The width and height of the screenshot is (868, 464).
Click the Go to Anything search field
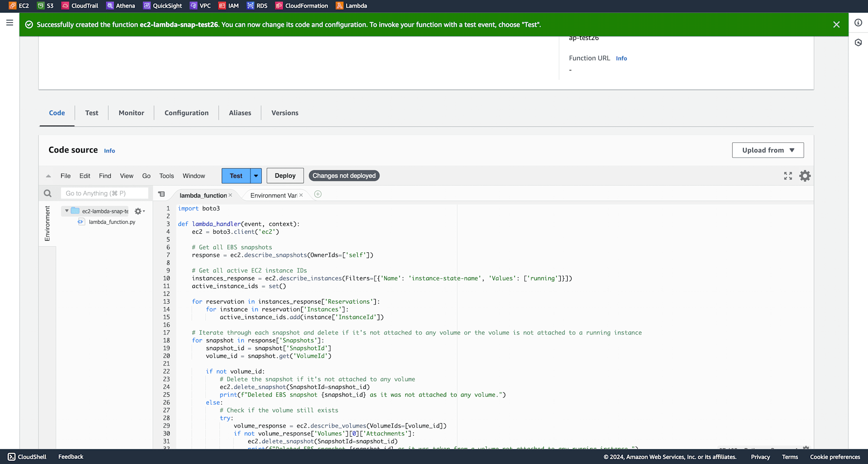tap(105, 193)
